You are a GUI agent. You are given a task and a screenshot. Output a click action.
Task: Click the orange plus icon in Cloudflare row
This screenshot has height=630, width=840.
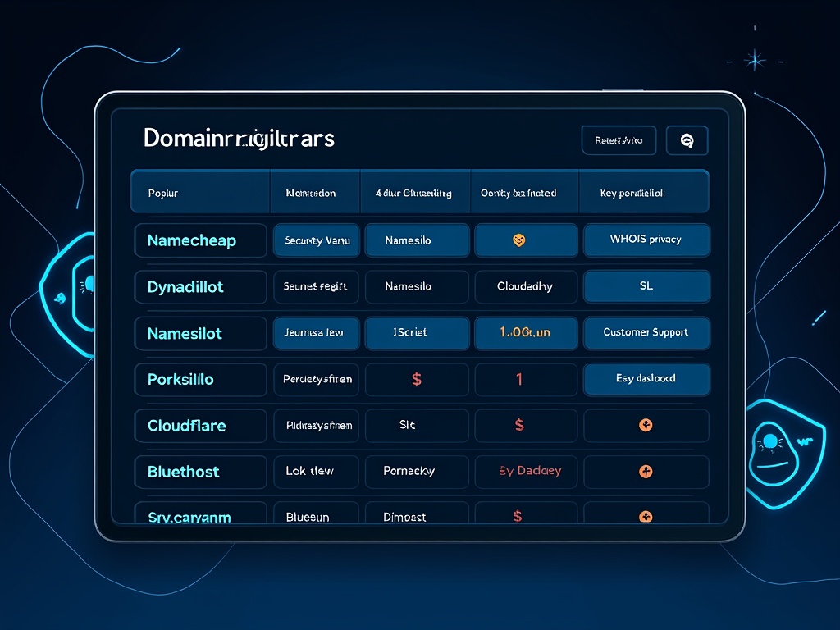(x=646, y=426)
